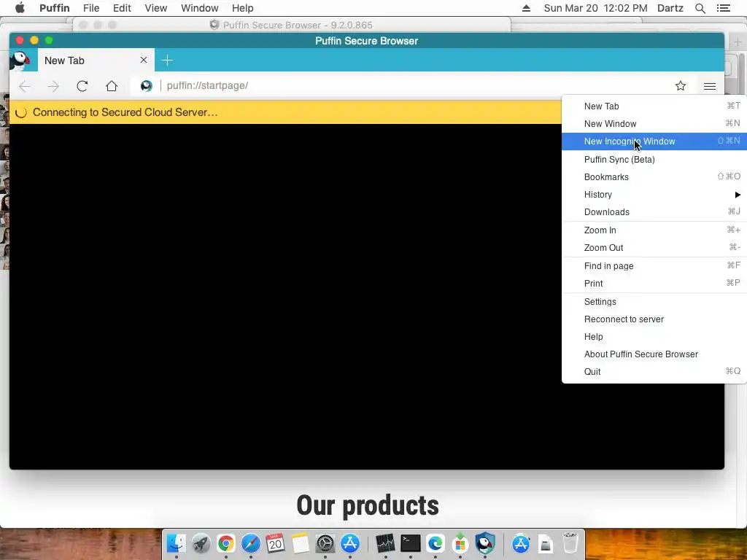Open Finder from the dock
Image resolution: width=747 pixels, height=560 pixels.
click(177, 543)
